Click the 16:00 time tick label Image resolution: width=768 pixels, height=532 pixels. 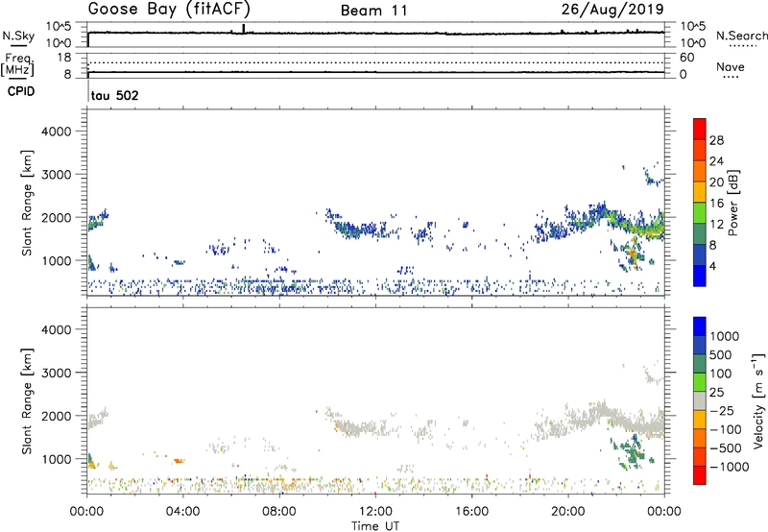(x=471, y=512)
